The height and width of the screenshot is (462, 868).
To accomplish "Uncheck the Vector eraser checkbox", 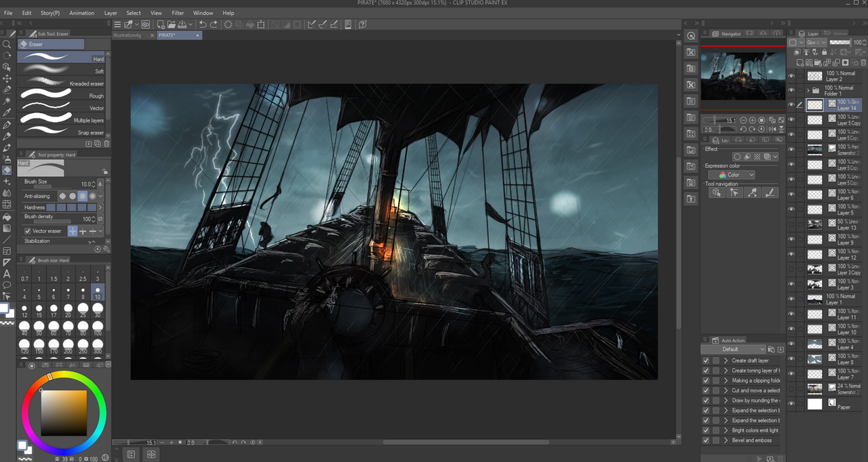I will coord(28,231).
